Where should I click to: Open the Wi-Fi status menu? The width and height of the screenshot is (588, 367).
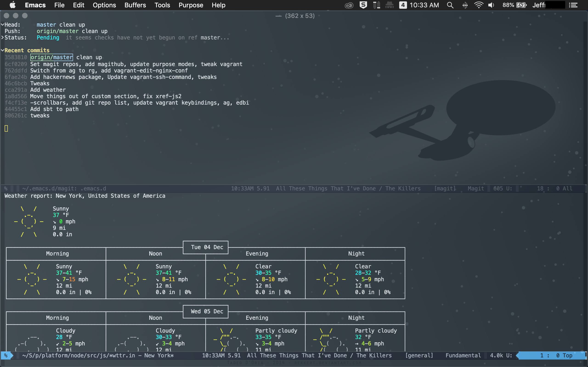coord(478,5)
